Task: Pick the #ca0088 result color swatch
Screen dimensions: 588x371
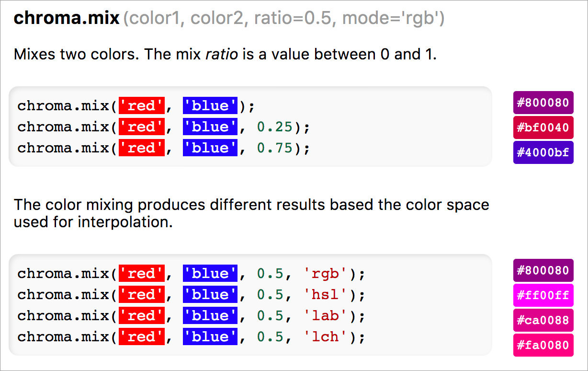Action: point(543,320)
